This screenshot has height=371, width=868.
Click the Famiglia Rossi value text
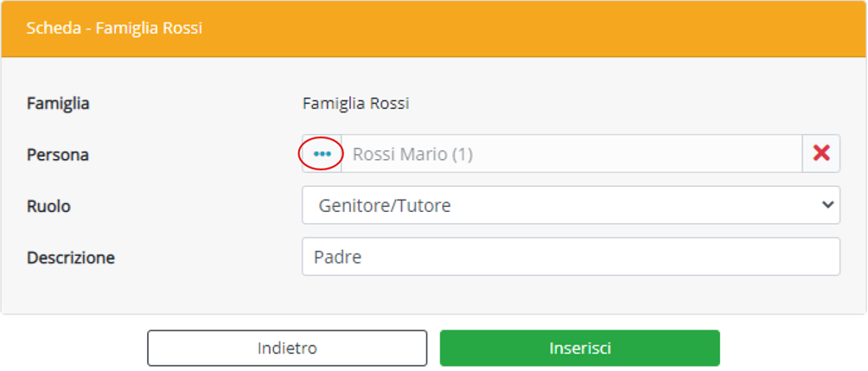[355, 104]
